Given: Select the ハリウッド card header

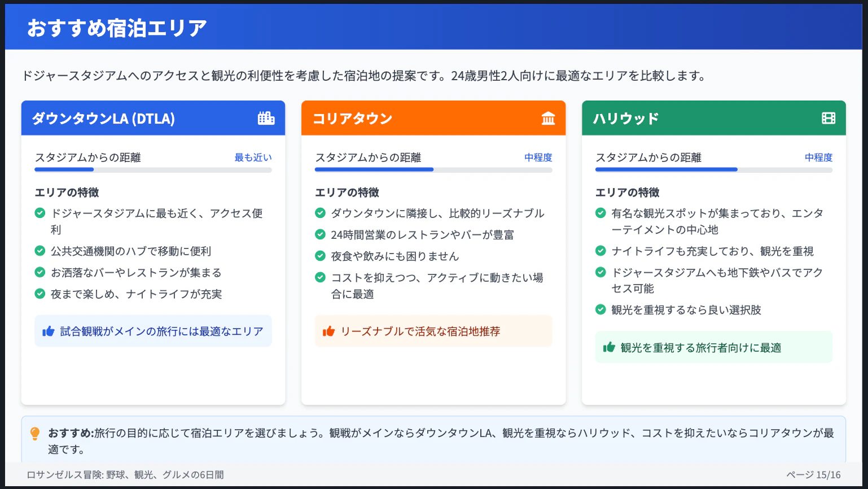Looking at the screenshot, I should [x=714, y=118].
